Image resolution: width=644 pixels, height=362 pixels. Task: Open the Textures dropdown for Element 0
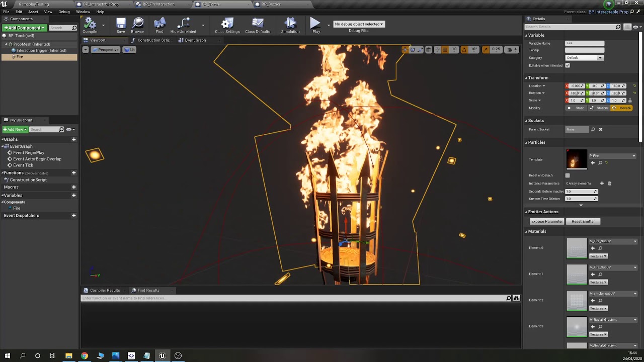coord(598,256)
